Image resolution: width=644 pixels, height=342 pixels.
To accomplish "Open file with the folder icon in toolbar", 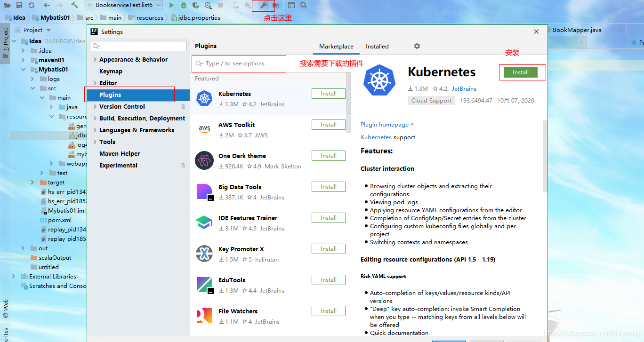I will [7, 5].
